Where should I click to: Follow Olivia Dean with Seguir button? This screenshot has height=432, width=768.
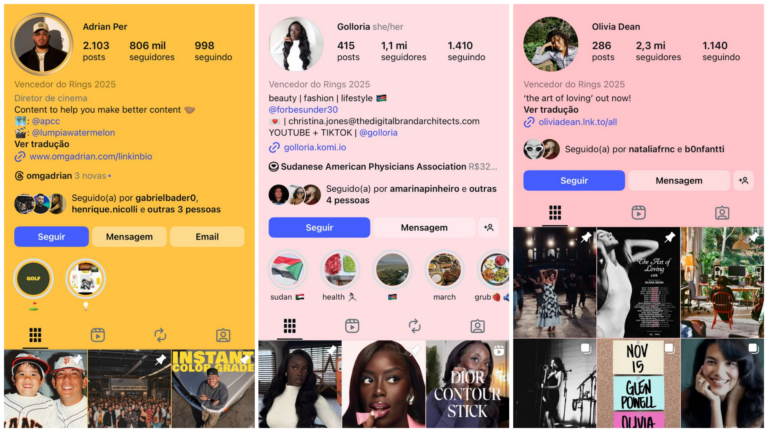tap(574, 180)
